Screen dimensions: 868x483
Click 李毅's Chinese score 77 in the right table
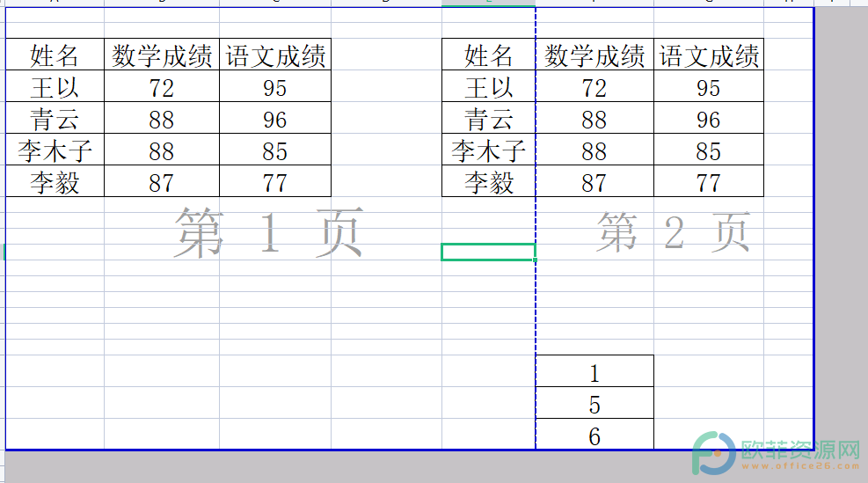pyautogui.click(x=709, y=180)
